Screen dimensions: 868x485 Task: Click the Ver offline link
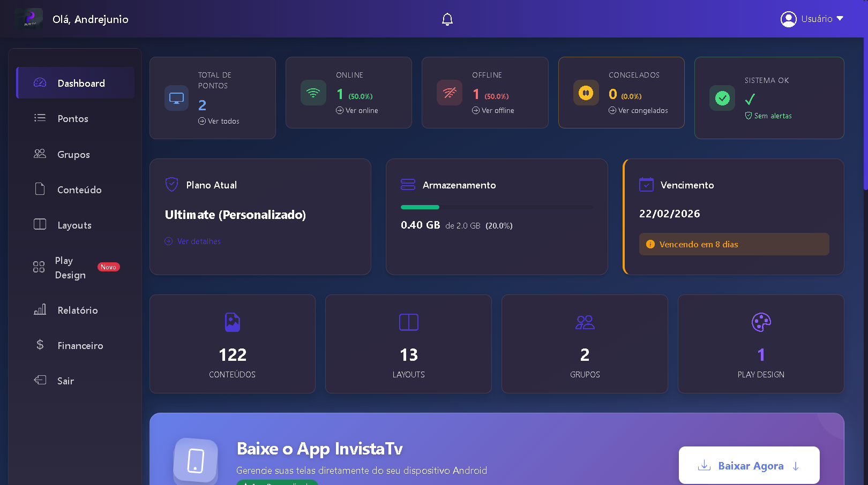tap(494, 110)
